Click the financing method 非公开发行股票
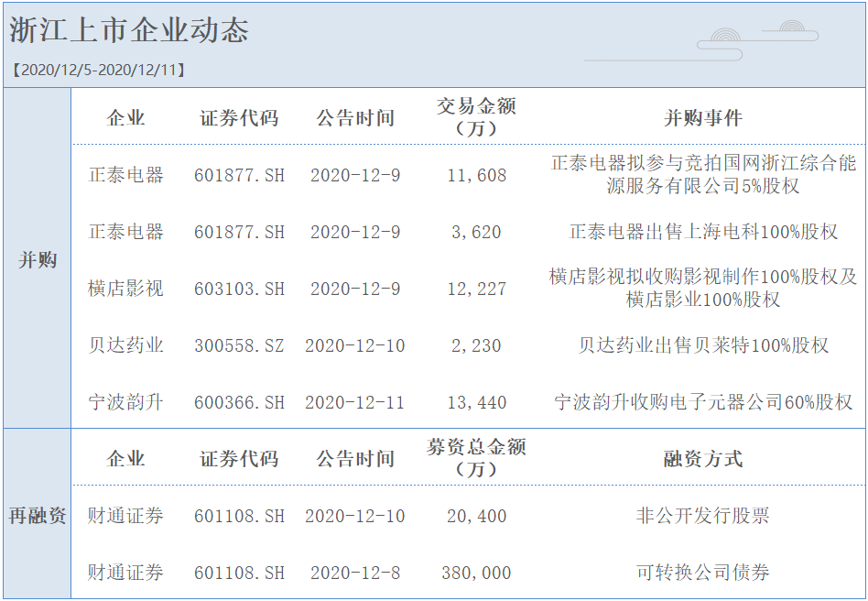868x601 pixels. [703, 516]
